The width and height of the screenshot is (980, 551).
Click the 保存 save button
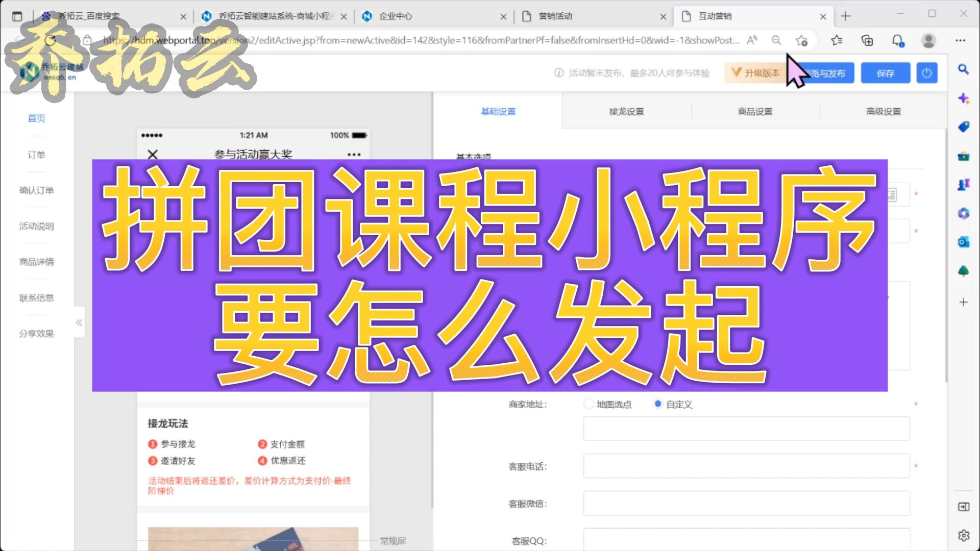pos(885,72)
